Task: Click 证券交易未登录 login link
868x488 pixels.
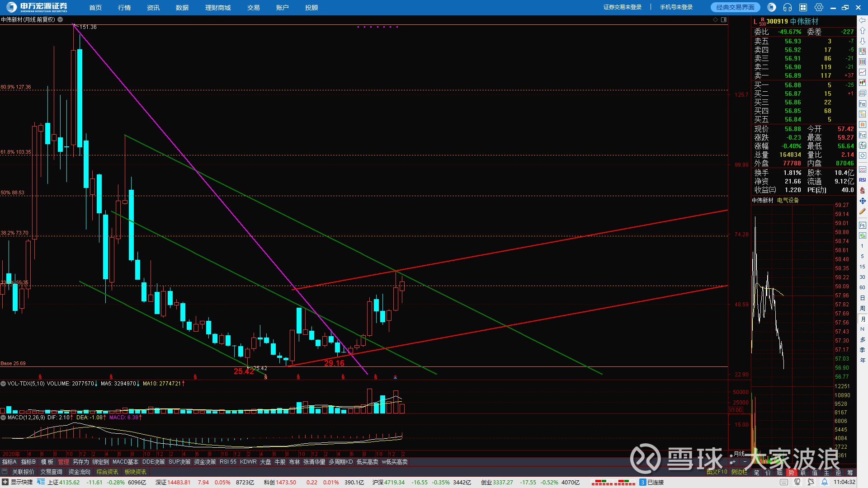Action: pos(622,7)
